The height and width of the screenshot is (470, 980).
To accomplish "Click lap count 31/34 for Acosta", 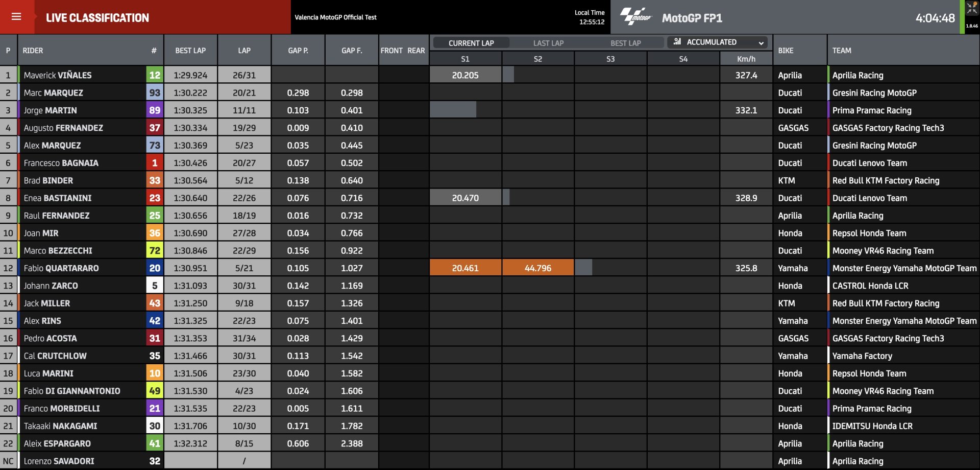I will [x=244, y=338].
